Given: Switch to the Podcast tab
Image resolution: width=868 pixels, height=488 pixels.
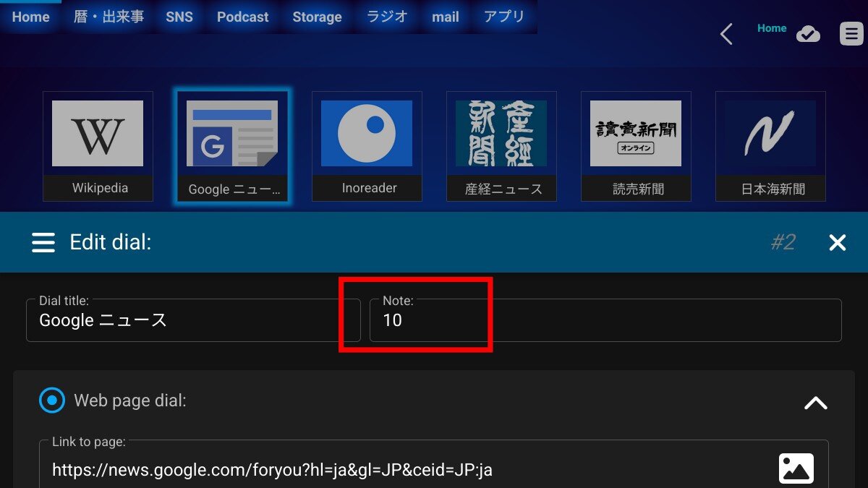Looking at the screenshot, I should pyautogui.click(x=242, y=17).
